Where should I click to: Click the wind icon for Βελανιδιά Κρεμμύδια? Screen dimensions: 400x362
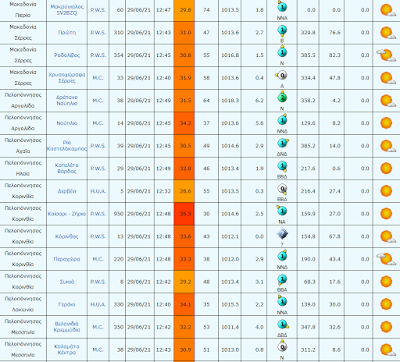(283, 325)
